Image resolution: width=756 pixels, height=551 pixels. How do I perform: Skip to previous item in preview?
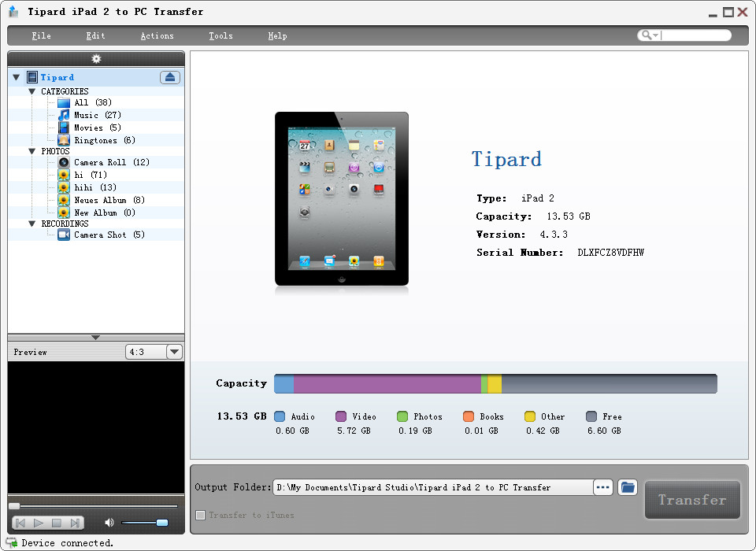point(20,523)
